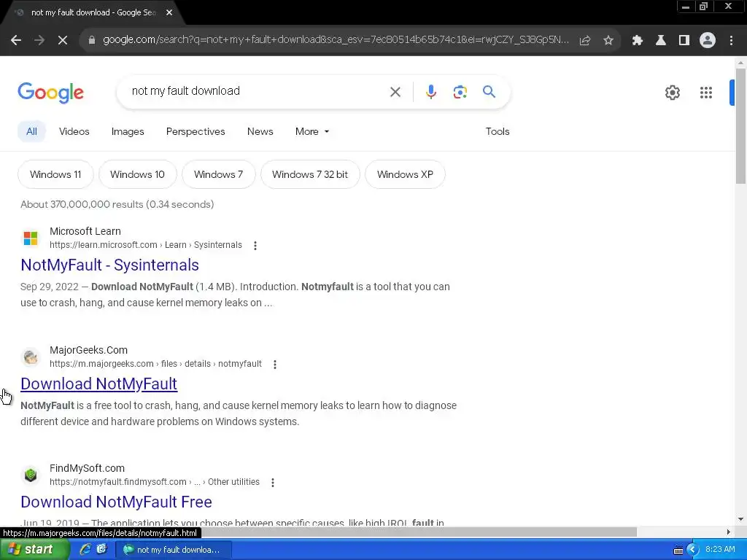
Task: Click the scroll down arrow
Action: 740,519
